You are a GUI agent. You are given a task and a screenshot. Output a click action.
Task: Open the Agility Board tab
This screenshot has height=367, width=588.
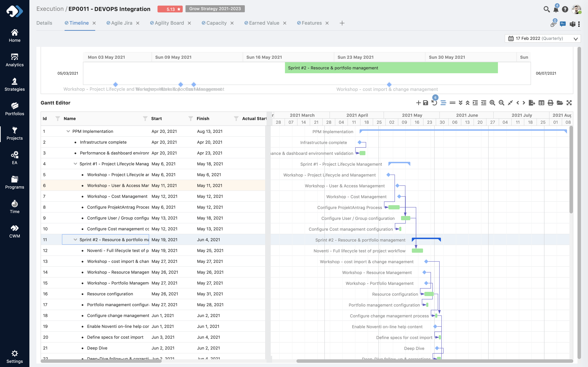169,23
